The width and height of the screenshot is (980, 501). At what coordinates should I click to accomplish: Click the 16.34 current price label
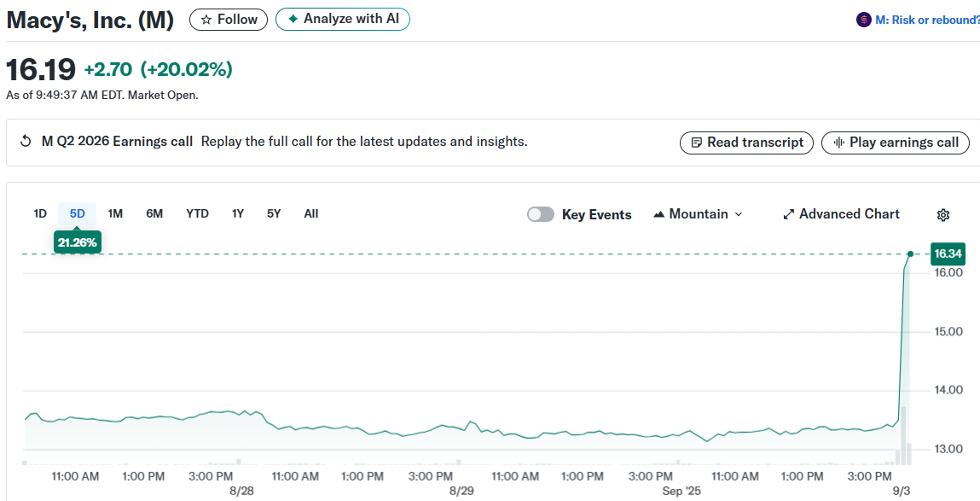click(x=948, y=254)
